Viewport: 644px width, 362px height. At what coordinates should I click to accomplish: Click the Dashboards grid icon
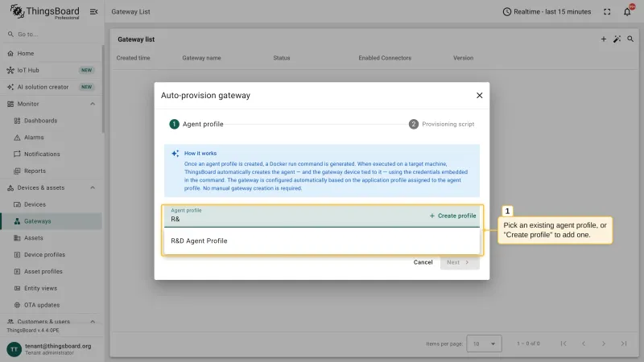pos(17,121)
